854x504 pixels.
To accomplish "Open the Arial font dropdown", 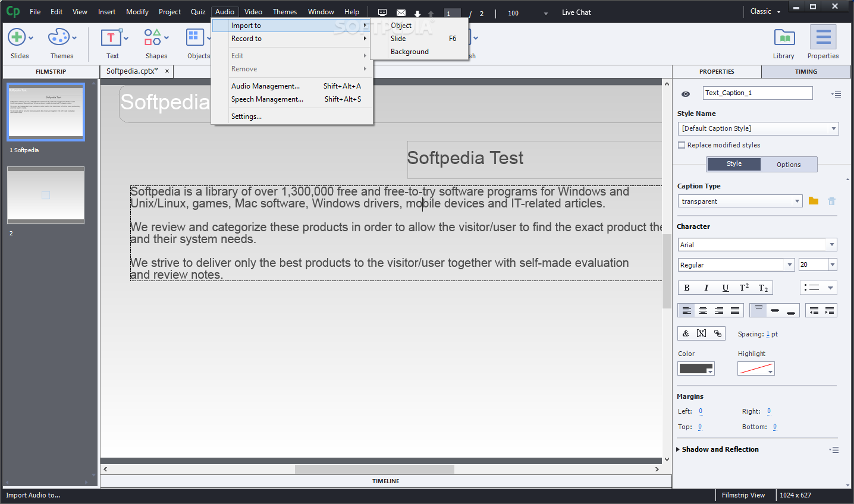I will click(757, 244).
